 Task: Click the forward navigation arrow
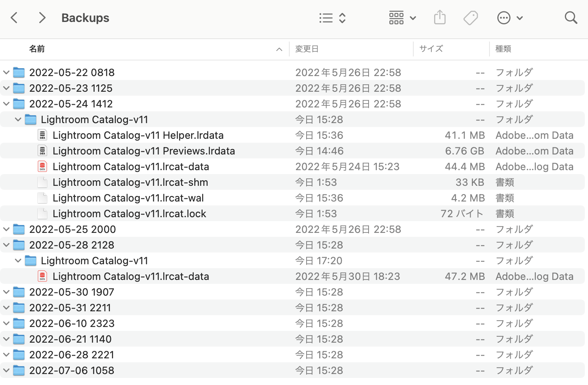(42, 18)
